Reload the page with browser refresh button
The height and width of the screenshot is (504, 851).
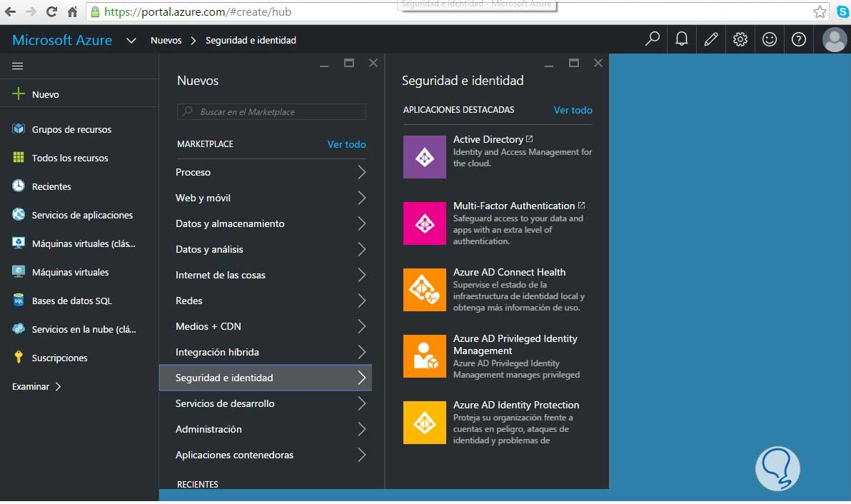coord(51,11)
